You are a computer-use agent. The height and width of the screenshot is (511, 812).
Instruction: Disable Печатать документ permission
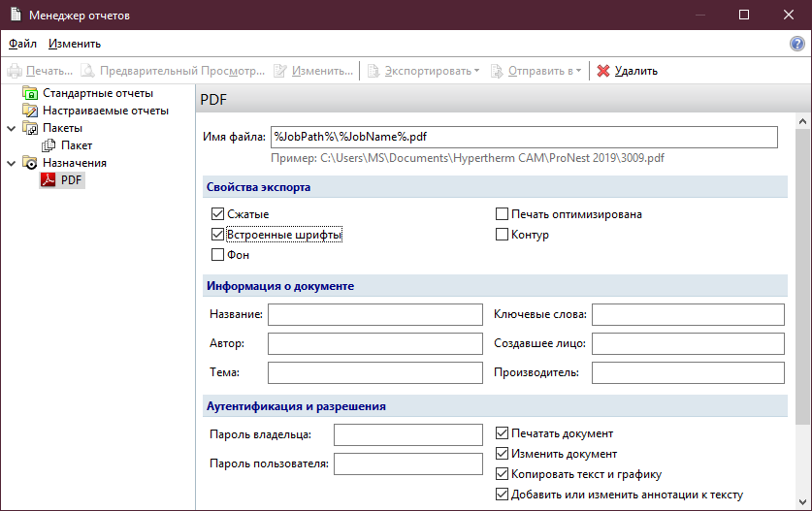click(502, 432)
